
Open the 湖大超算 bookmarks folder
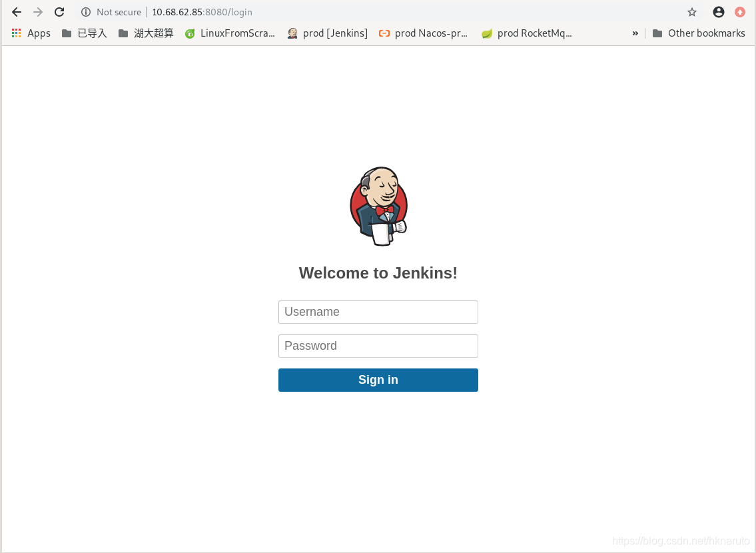click(146, 33)
